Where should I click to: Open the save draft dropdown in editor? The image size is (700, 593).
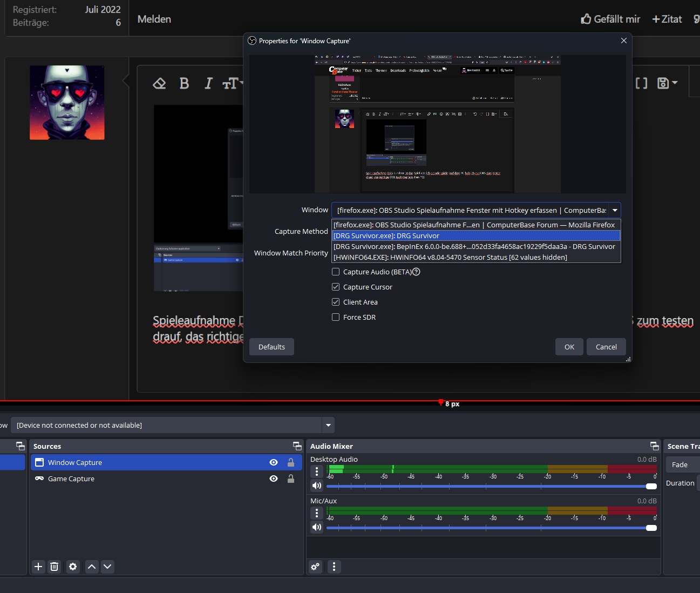coord(667,83)
